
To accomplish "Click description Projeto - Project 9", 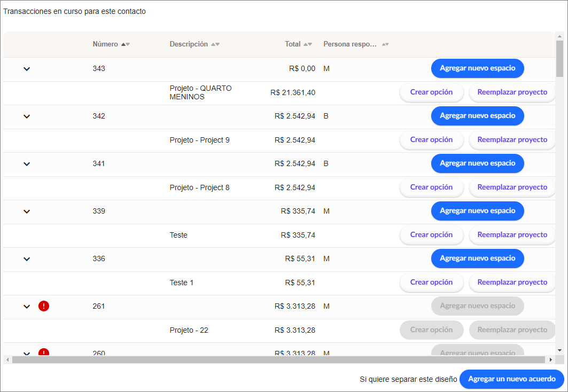I will click(200, 140).
